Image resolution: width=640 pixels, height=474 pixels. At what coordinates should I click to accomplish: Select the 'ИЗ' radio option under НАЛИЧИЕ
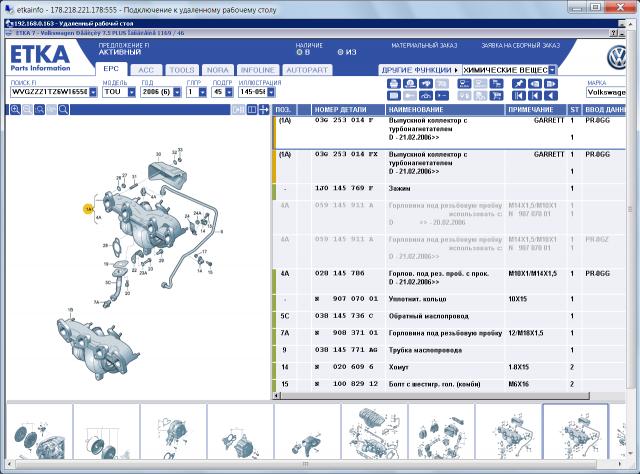(x=340, y=52)
